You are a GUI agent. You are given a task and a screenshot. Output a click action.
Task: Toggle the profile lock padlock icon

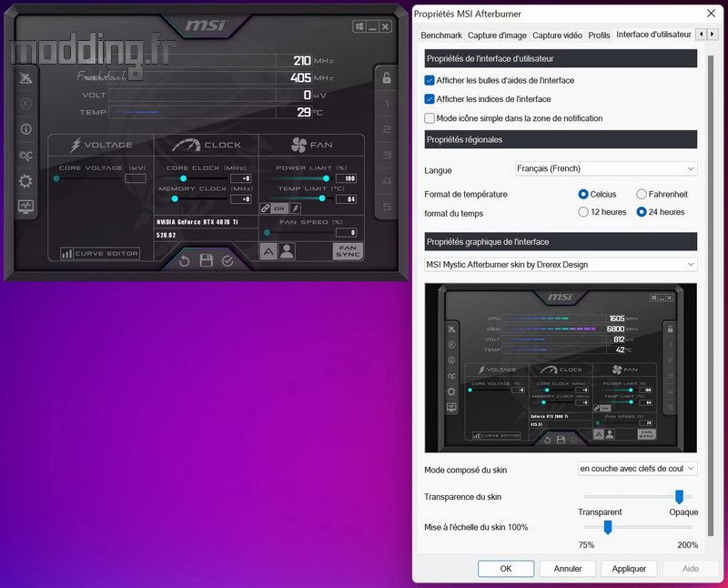click(x=386, y=78)
